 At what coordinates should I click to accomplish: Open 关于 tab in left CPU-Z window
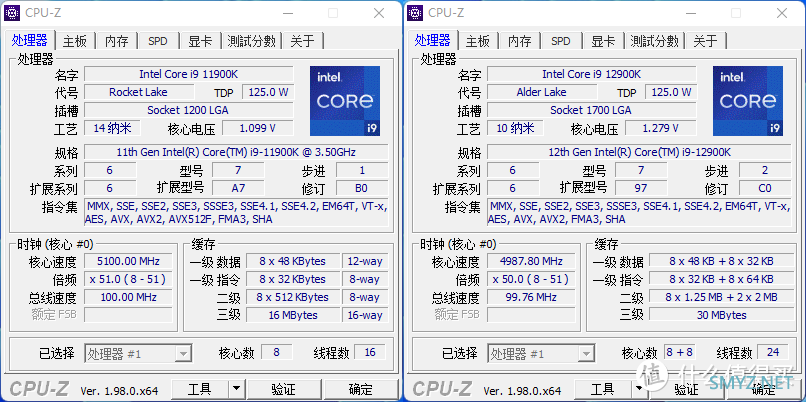(302, 41)
